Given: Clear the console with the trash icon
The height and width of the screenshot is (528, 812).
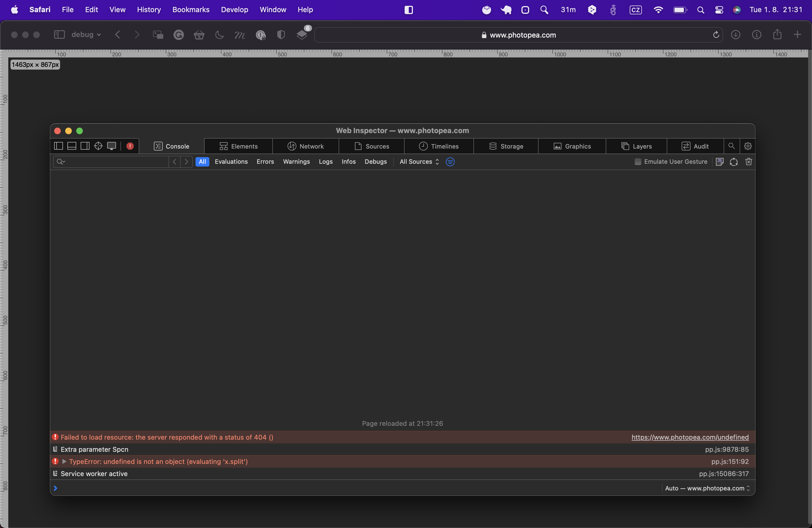Looking at the screenshot, I should coord(748,162).
